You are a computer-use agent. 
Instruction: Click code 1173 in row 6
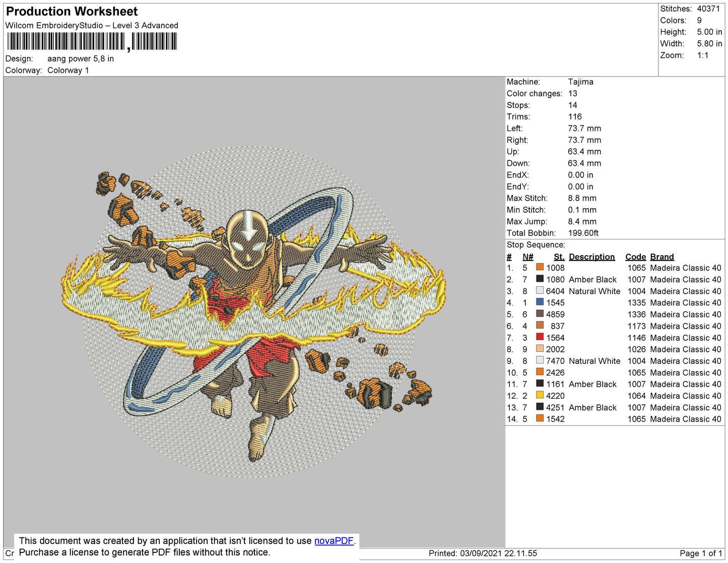point(636,326)
